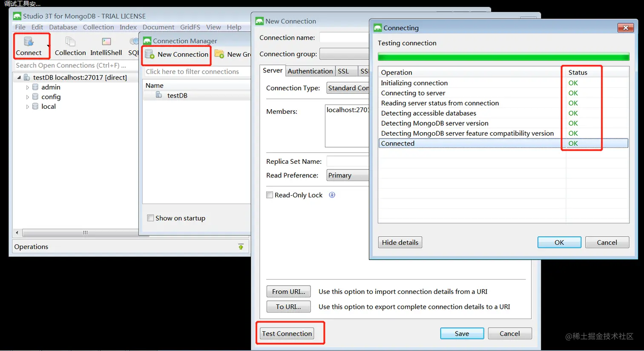Click the Connect toolbar icon
Viewport: 644px width, 351px height.
pyautogui.click(x=29, y=42)
